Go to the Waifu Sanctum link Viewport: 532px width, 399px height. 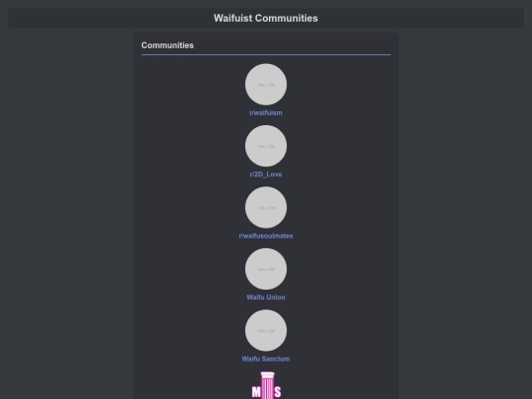[266, 359]
